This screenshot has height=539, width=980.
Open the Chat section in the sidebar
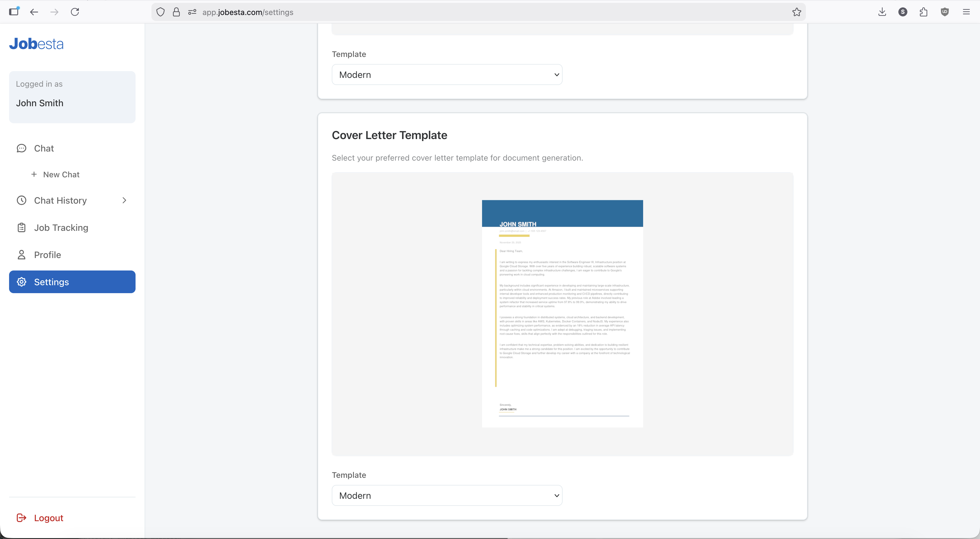point(43,148)
